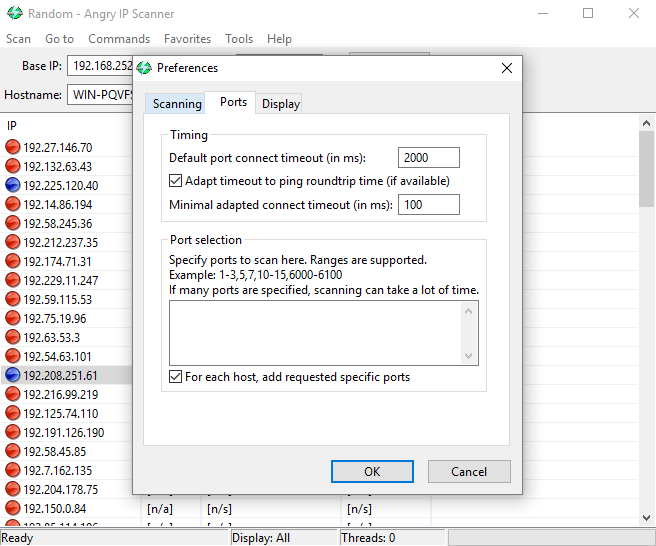Close the Preferences dialog with X
The image size is (656, 546).
(507, 68)
